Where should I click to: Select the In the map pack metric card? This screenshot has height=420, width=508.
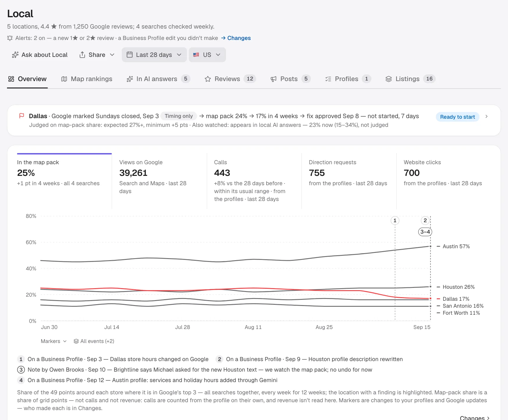point(64,181)
